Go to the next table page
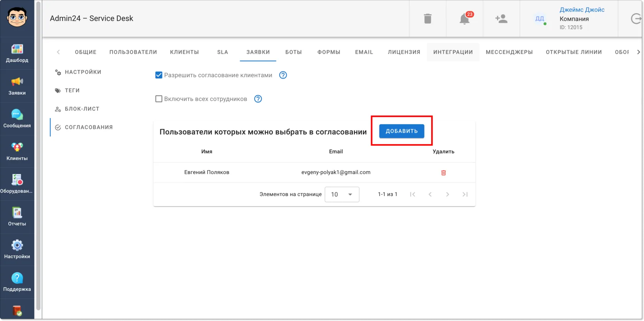Viewport: 644px width, 321px height. (x=447, y=194)
